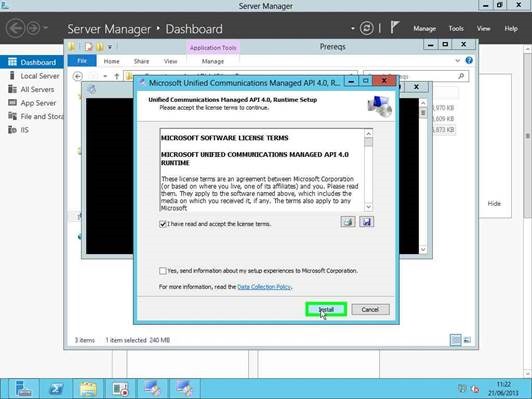The height and width of the screenshot is (399, 532).
Task: Open File Explorer from taskbar
Action: click(88, 389)
